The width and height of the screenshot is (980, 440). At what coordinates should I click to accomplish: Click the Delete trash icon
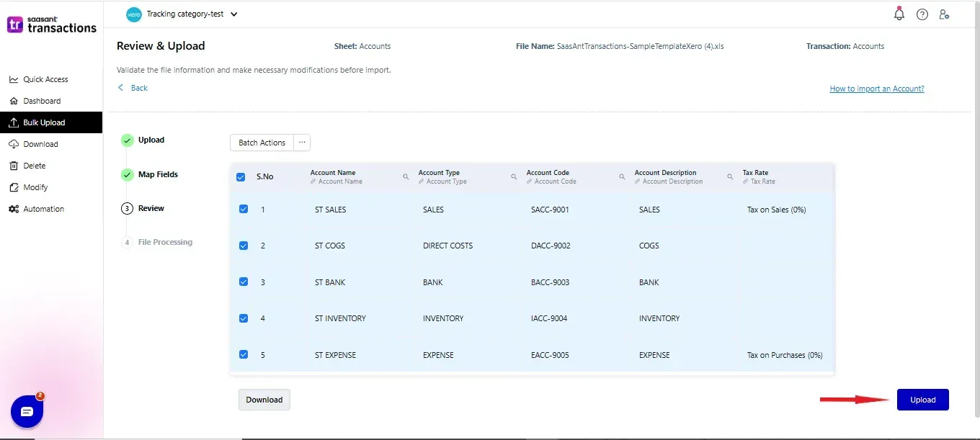[x=14, y=166]
